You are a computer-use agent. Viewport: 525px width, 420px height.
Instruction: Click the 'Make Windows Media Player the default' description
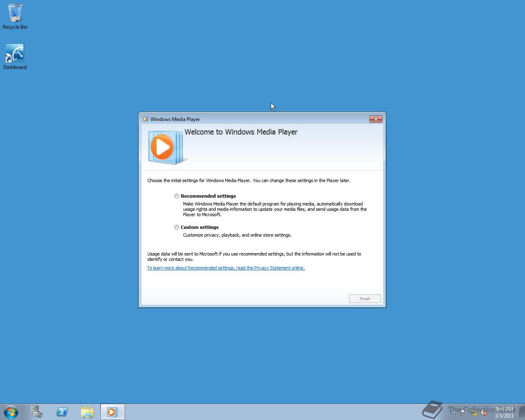[275, 209]
